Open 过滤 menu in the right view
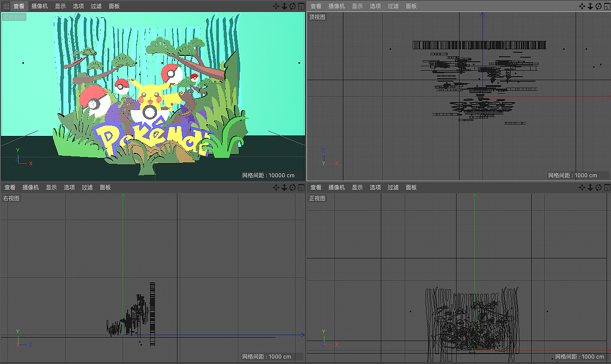Viewport: 611px width, 364px height. click(87, 187)
